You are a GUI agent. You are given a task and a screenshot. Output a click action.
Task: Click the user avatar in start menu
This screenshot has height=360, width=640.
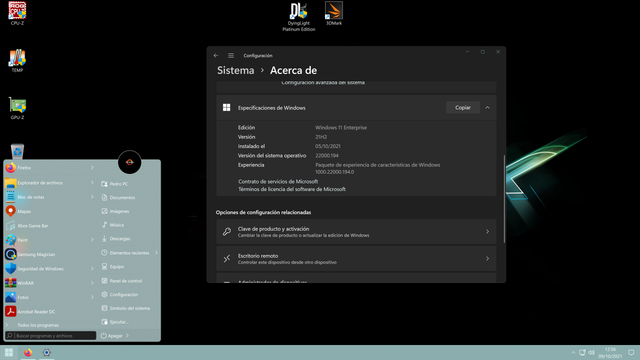tap(129, 162)
